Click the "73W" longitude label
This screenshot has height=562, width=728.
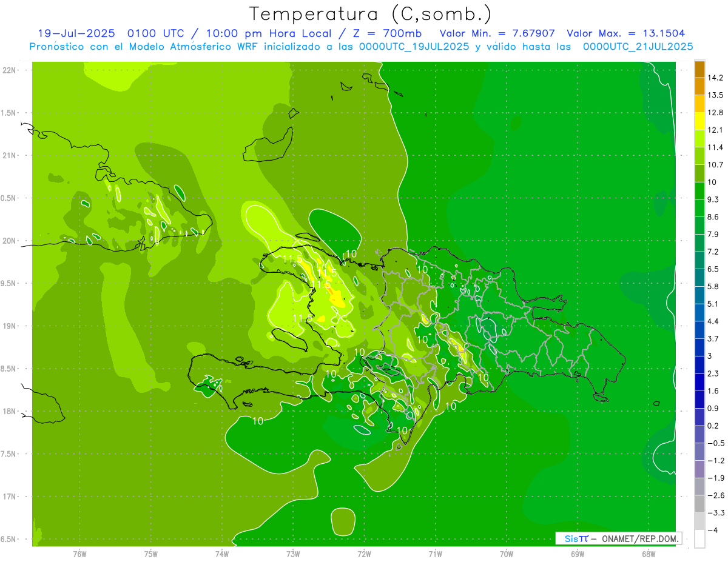[x=293, y=554]
